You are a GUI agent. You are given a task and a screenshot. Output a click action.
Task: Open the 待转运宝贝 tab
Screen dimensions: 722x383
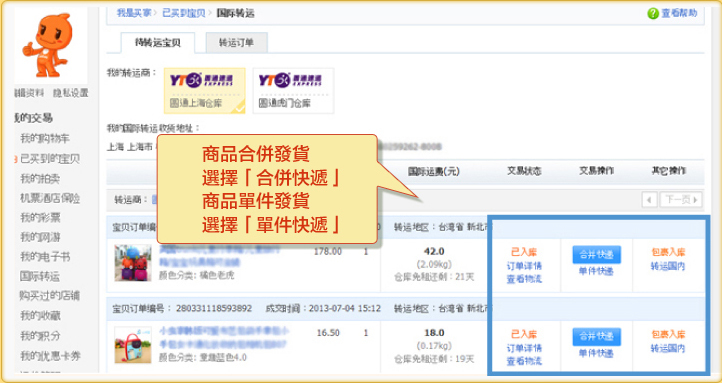[x=158, y=43]
